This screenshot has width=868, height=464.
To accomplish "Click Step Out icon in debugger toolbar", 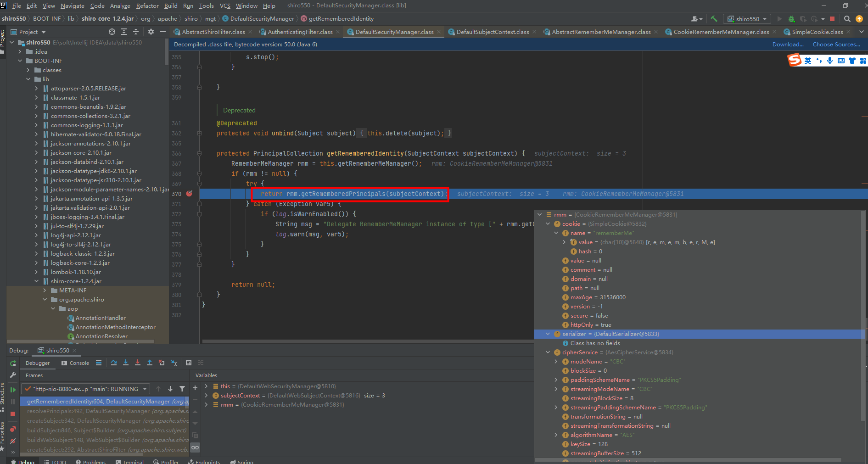I will [x=150, y=363].
